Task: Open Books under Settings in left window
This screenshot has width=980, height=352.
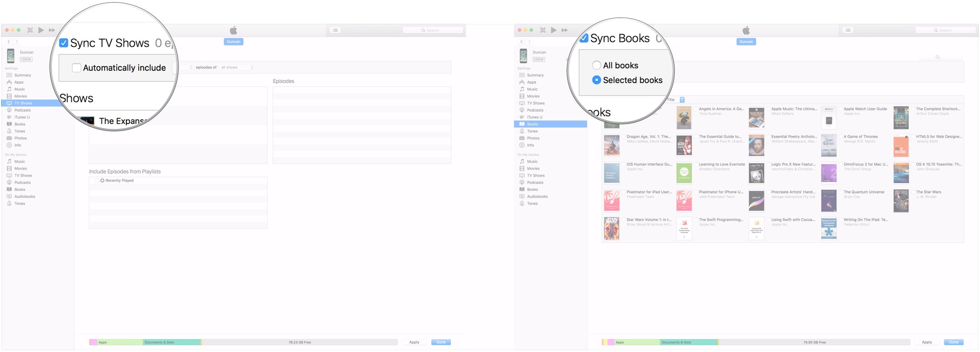Action: point(20,124)
